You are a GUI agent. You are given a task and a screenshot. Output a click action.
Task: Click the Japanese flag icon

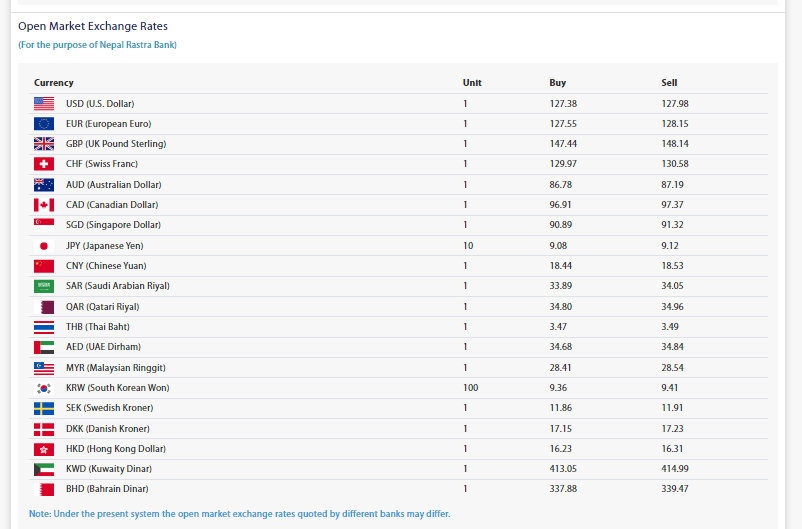coord(44,246)
